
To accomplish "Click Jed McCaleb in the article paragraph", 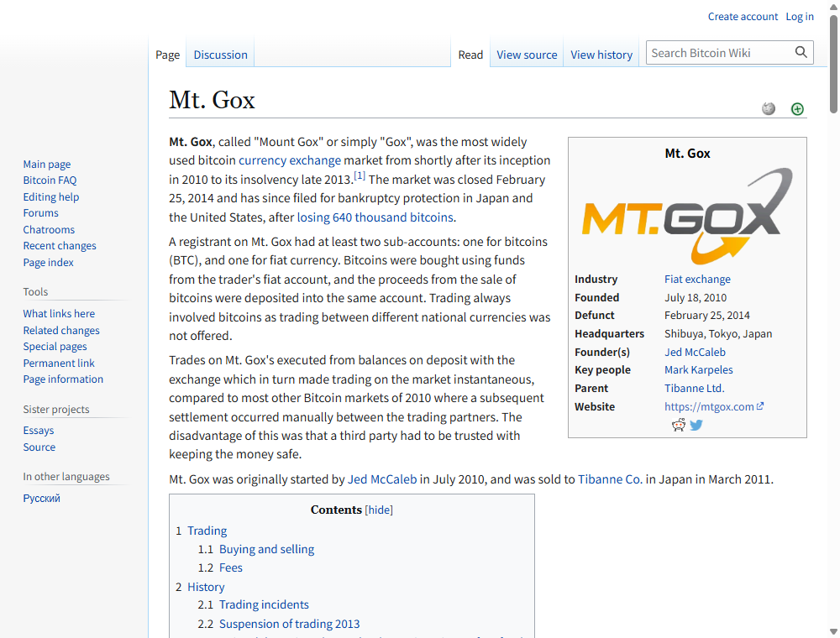I will [382, 479].
